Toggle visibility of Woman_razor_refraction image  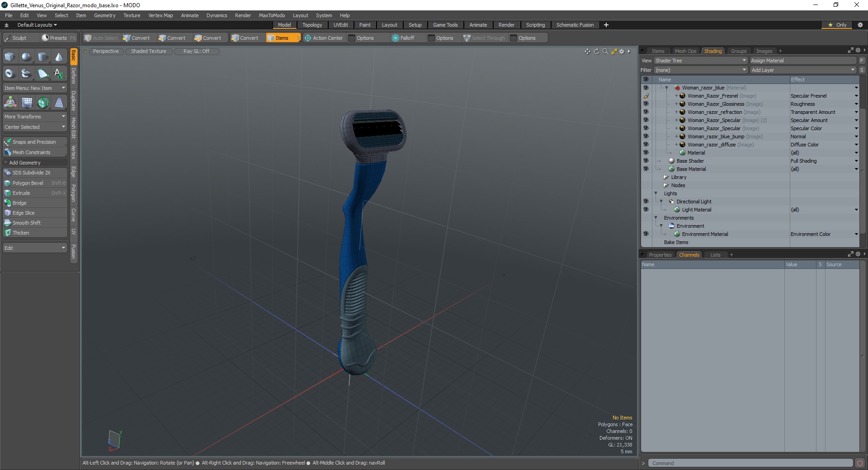pos(646,112)
